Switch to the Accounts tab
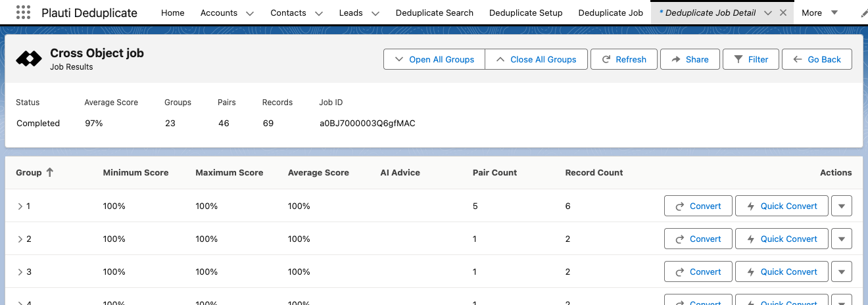 tap(219, 12)
